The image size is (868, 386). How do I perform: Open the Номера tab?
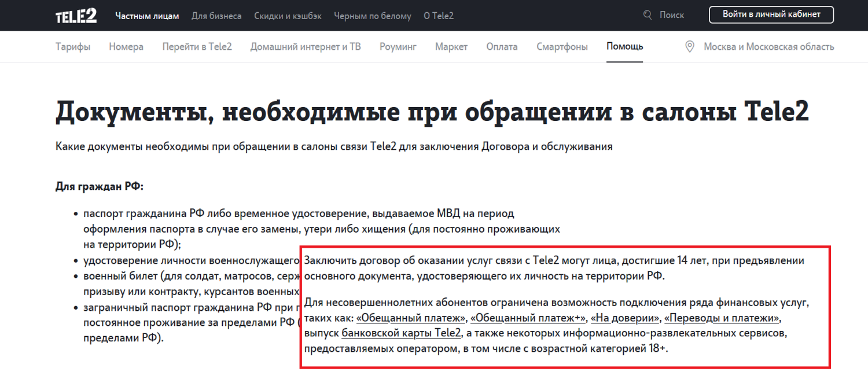point(126,47)
